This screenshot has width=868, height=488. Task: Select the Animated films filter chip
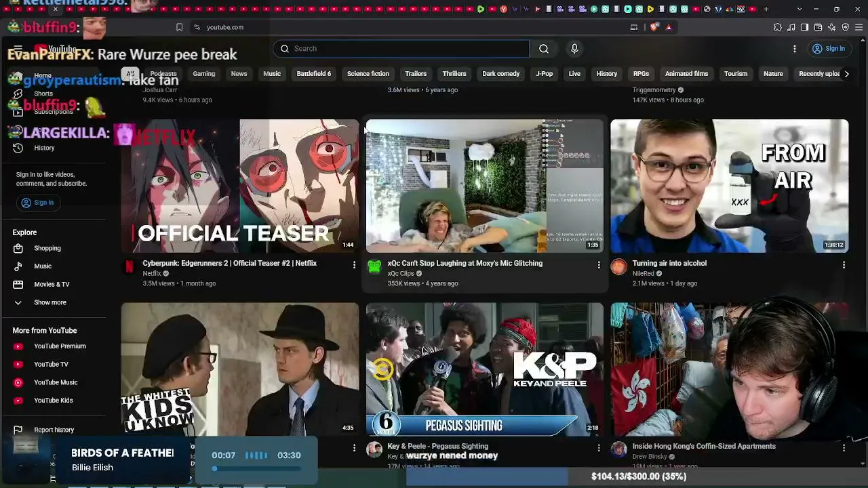coord(686,74)
